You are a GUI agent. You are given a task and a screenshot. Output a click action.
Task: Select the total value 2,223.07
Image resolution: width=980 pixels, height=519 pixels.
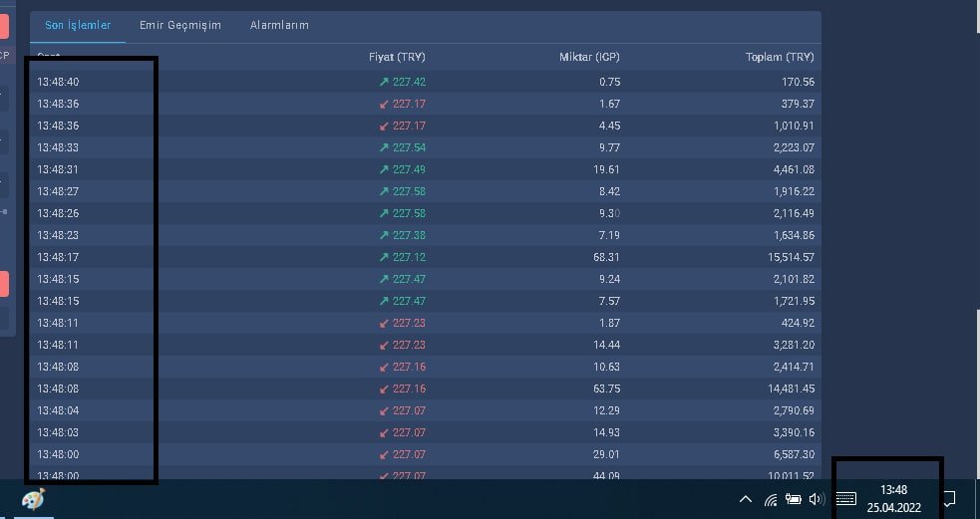(794, 147)
